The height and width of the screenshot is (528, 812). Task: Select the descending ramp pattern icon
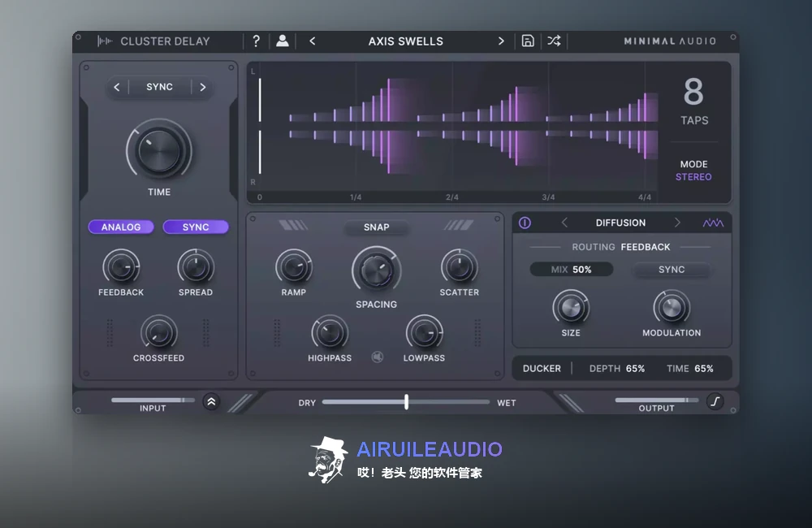[x=293, y=225]
